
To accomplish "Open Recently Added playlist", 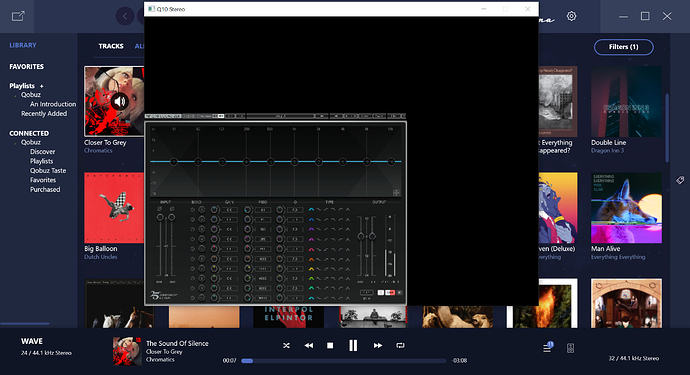I will tap(44, 114).
